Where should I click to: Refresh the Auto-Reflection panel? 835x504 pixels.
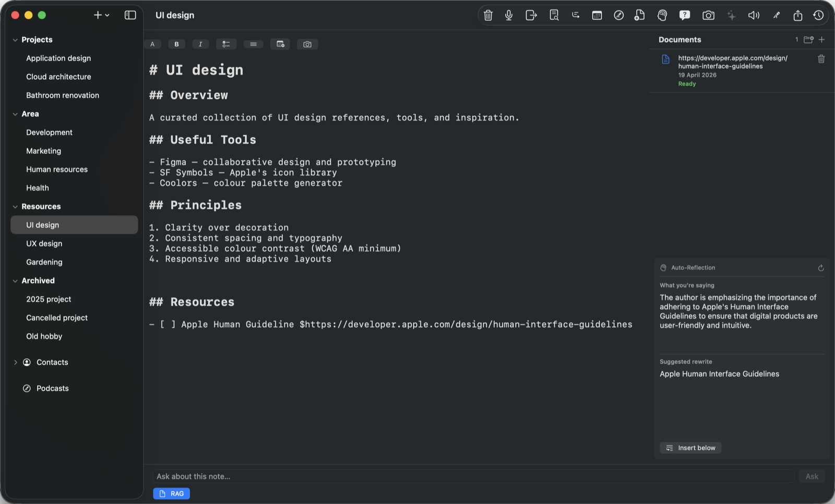click(820, 268)
